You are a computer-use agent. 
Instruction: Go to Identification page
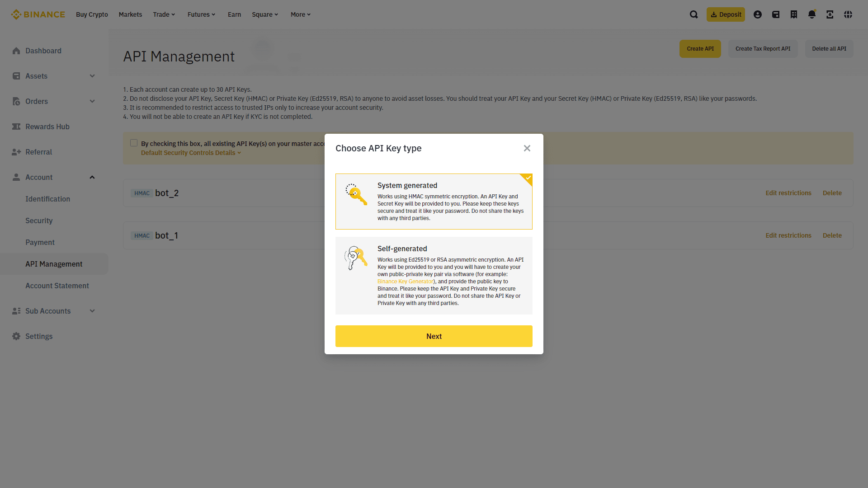click(47, 199)
